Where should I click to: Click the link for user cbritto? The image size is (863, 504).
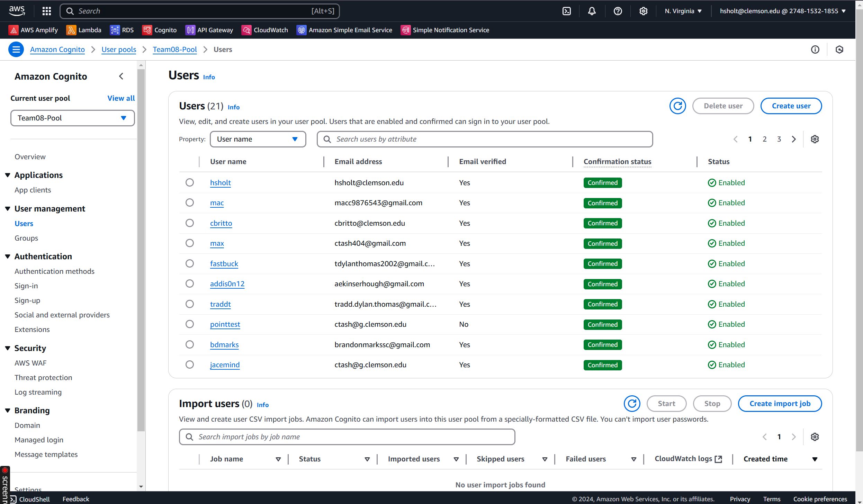coord(221,223)
